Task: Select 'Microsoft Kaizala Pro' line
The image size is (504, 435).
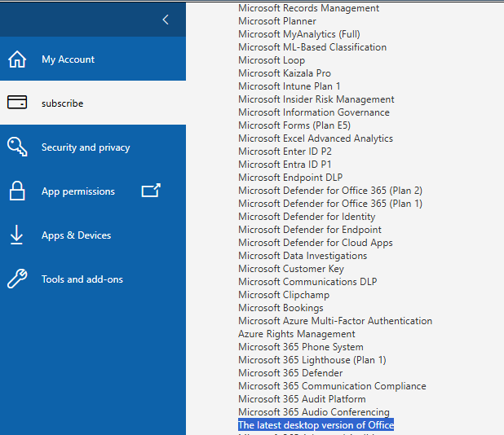Action: (285, 73)
